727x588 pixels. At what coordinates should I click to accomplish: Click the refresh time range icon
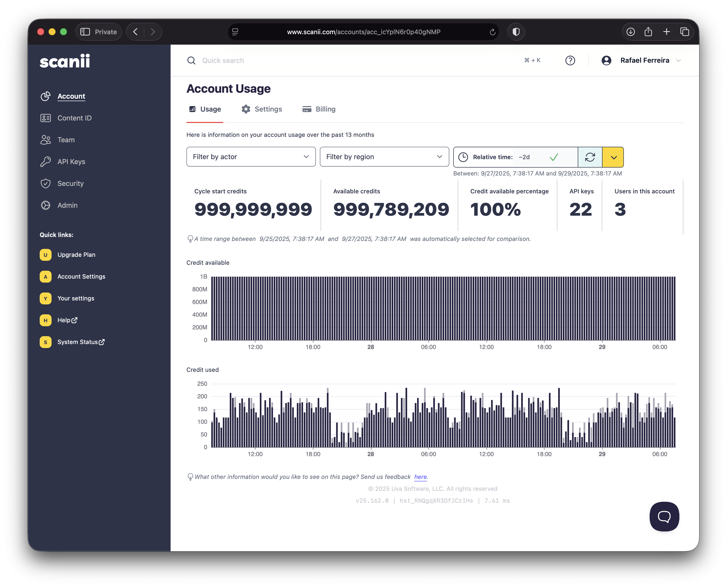click(x=590, y=157)
